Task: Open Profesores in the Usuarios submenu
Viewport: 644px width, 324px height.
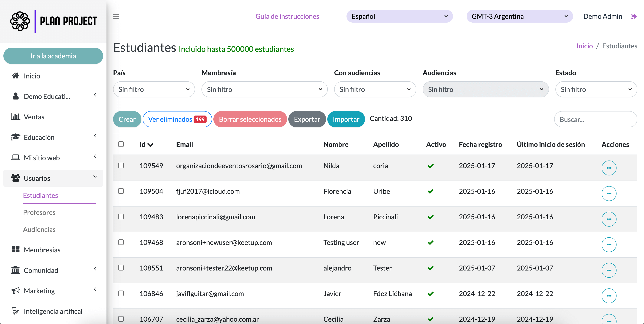Action: coord(39,212)
